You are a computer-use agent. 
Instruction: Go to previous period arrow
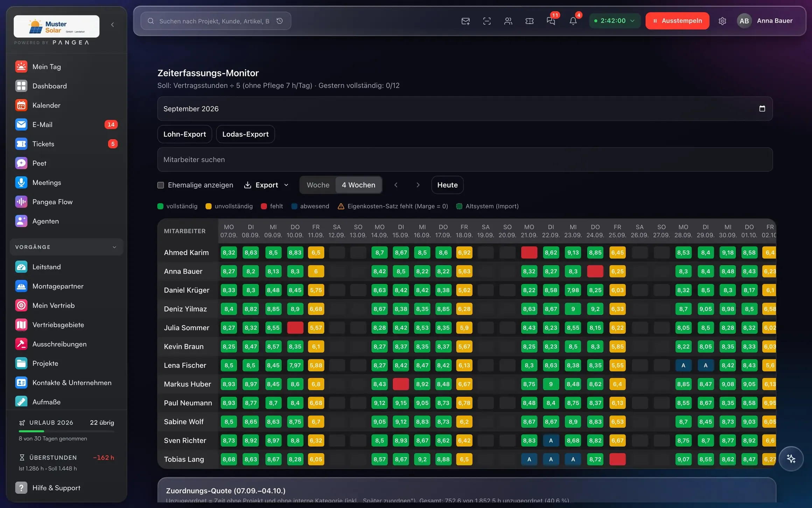coord(396,185)
